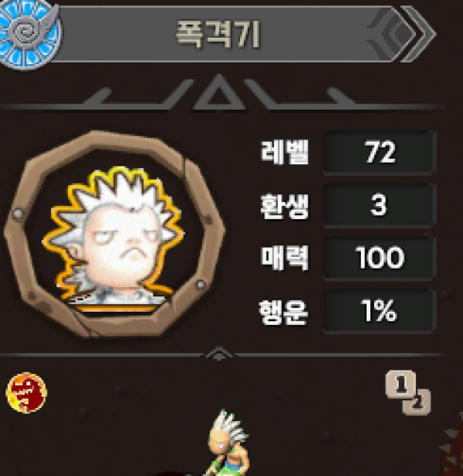Click the 레벨 stat label
Image resolution: width=463 pixels, height=476 pixels.
pos(285,152)
